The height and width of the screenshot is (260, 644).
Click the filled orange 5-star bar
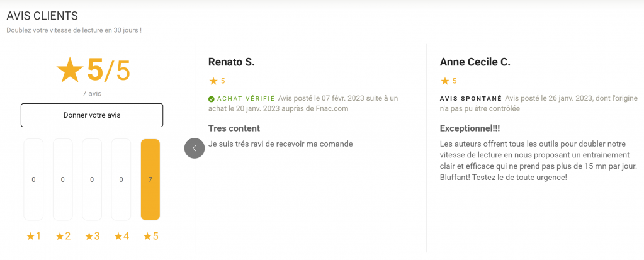pyautogui.click(x=150, y=180)
